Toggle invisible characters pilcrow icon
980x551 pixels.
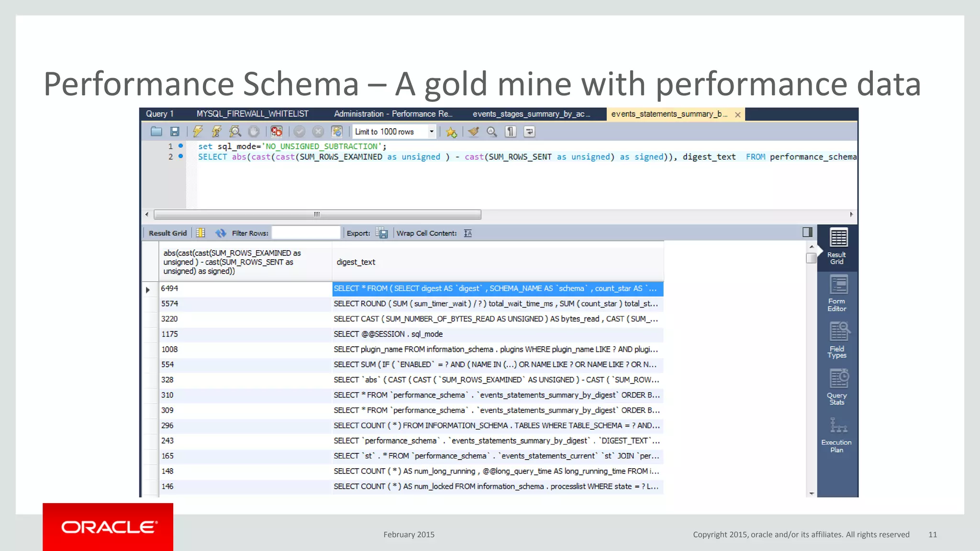(511, 132)
